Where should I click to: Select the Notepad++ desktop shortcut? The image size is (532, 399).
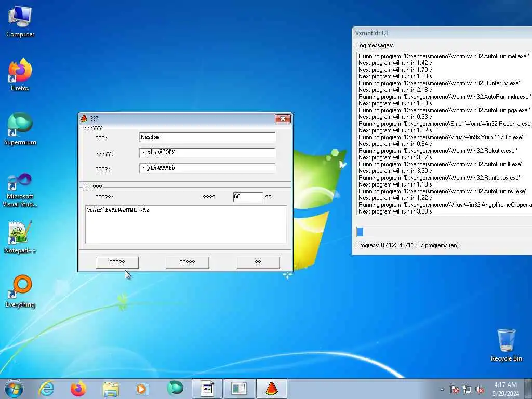click(x=20, y=237)
